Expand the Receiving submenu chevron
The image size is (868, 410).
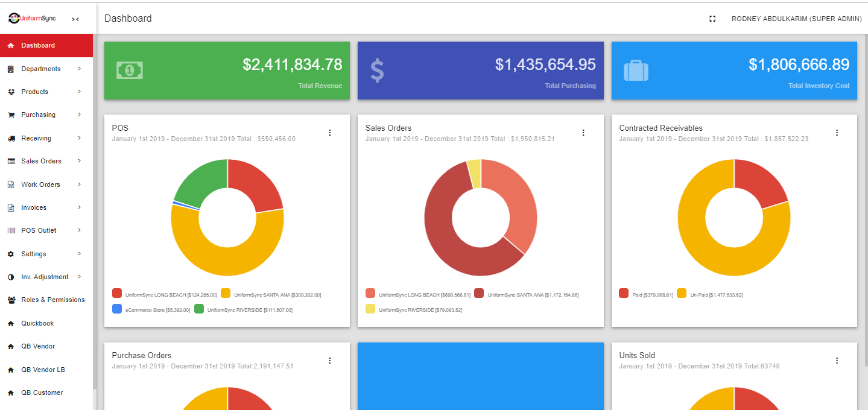[79, 138]
